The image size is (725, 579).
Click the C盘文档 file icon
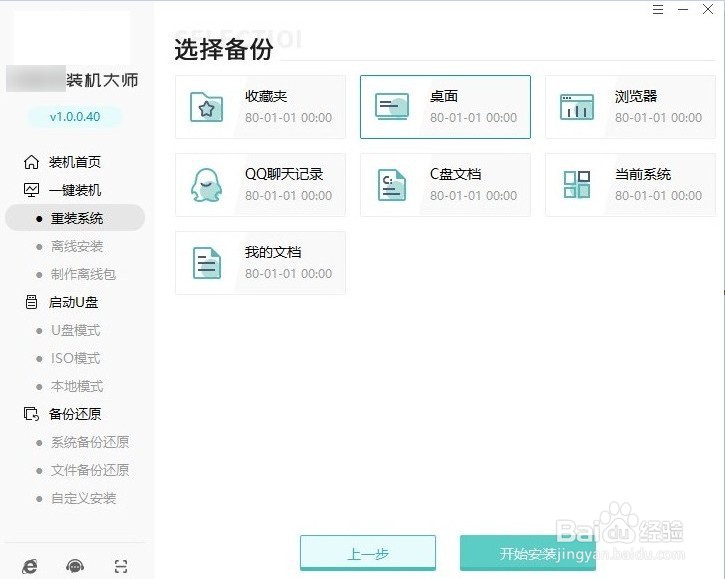click(x=392, y=185)
